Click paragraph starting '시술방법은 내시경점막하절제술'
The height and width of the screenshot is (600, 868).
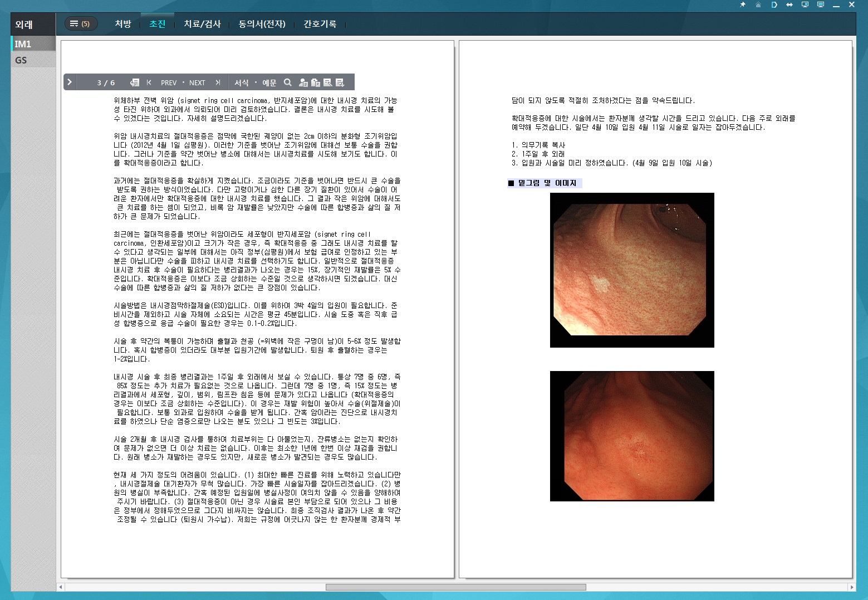pos(256,314)
